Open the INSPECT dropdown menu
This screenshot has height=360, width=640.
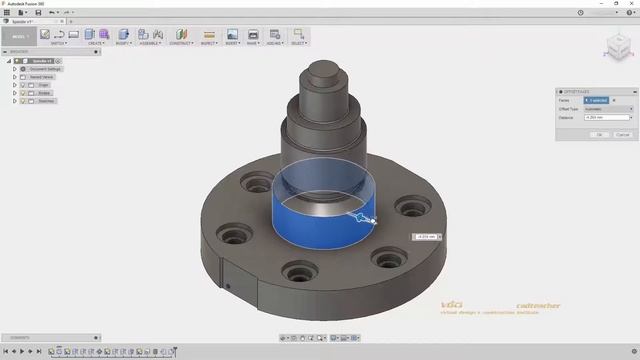coord(209,43)
